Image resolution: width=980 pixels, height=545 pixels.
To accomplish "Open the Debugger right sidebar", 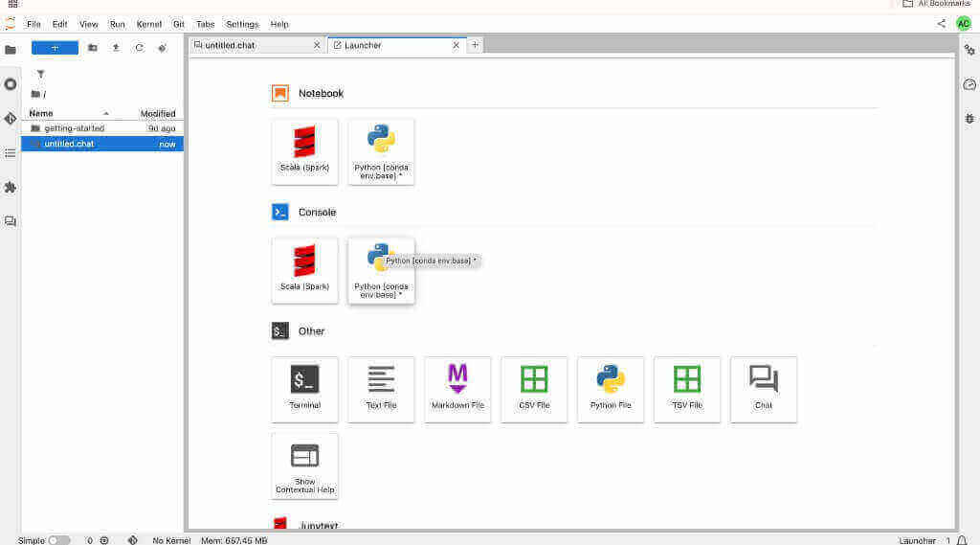I will 969,118.
